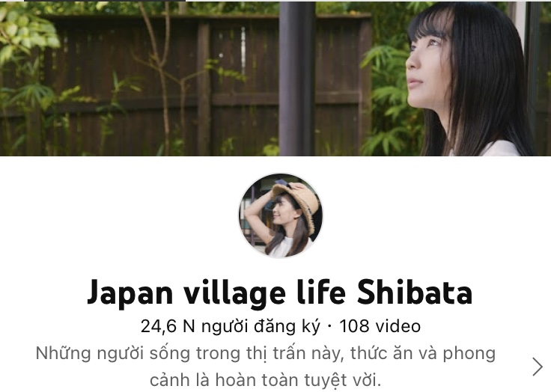Image resolution: width=551 pixels, height=392 pixels.
Task: Click the word Shibata in channel name
Action: pyautogui.click(x=415, y=291)
